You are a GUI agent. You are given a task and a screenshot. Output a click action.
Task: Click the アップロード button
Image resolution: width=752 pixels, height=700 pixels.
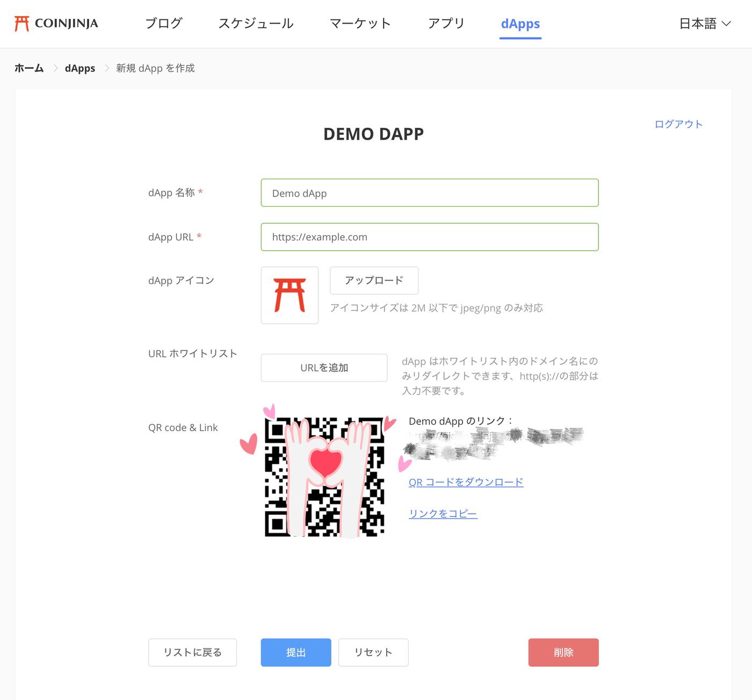click(374, 280)
